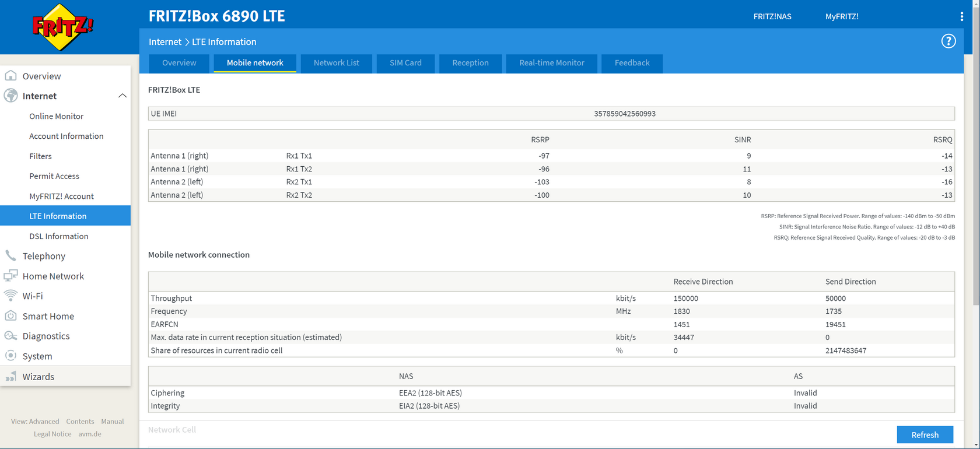Click the Home Network devices icon
Screen dimensions: 980x449
10,276
